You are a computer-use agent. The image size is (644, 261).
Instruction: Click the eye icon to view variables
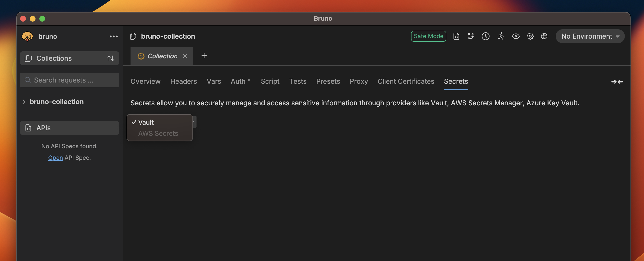coord(515,36)
